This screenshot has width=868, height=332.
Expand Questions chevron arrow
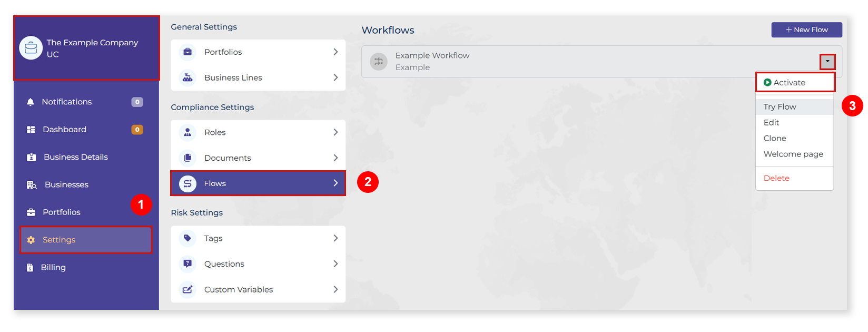tap(336, 263)
